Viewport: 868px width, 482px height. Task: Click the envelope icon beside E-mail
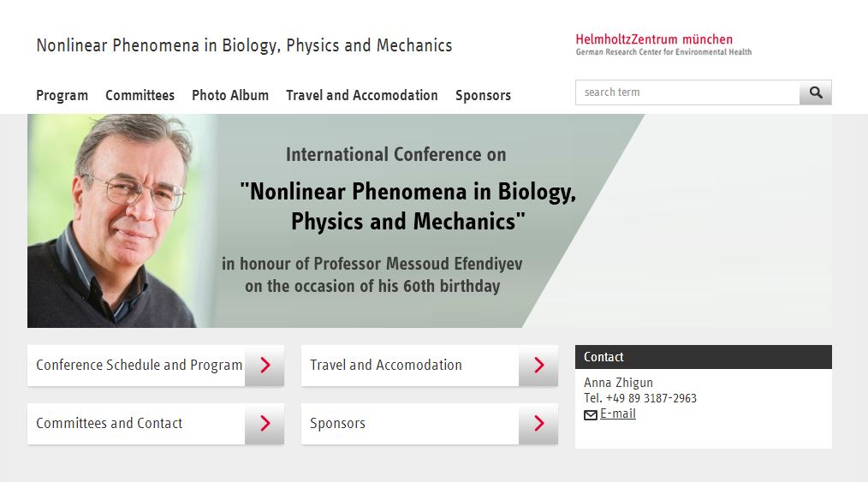[591, 414]
